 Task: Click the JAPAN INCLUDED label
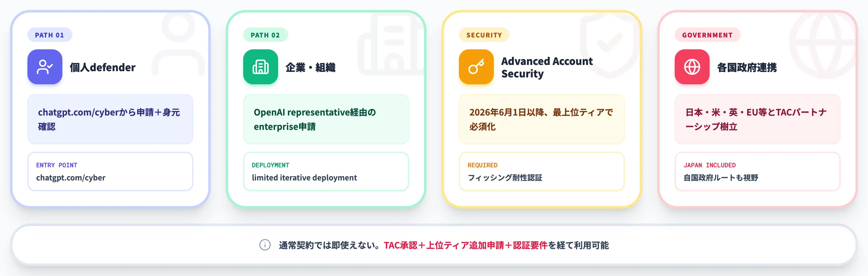[x=709, y=165]
